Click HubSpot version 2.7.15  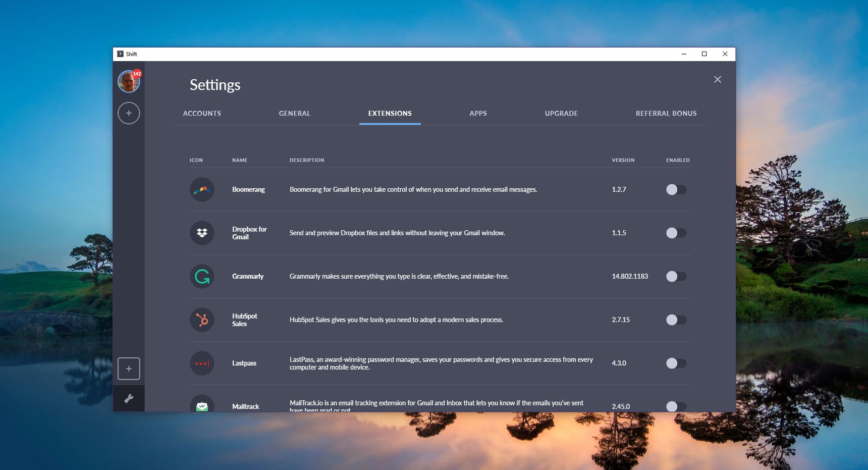pos(621,320)
